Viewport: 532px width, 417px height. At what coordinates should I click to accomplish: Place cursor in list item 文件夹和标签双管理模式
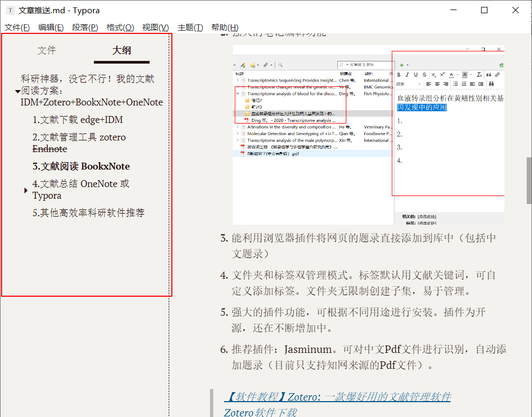[364, 283]
